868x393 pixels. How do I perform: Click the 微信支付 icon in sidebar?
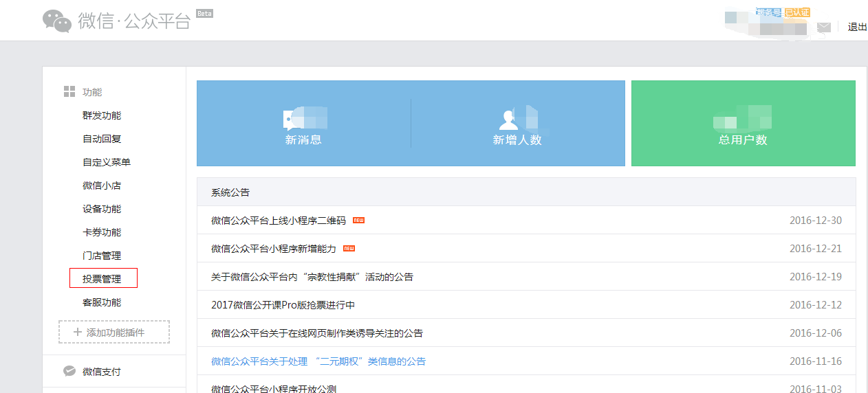[69, 371]
